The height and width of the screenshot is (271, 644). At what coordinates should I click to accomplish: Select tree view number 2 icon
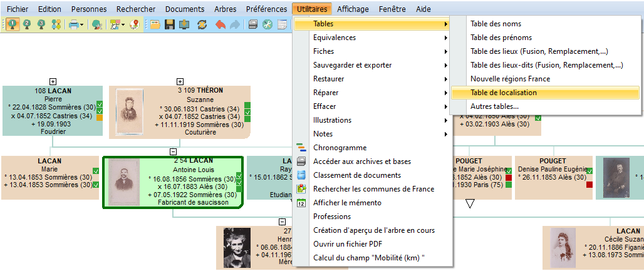[27, 24]
